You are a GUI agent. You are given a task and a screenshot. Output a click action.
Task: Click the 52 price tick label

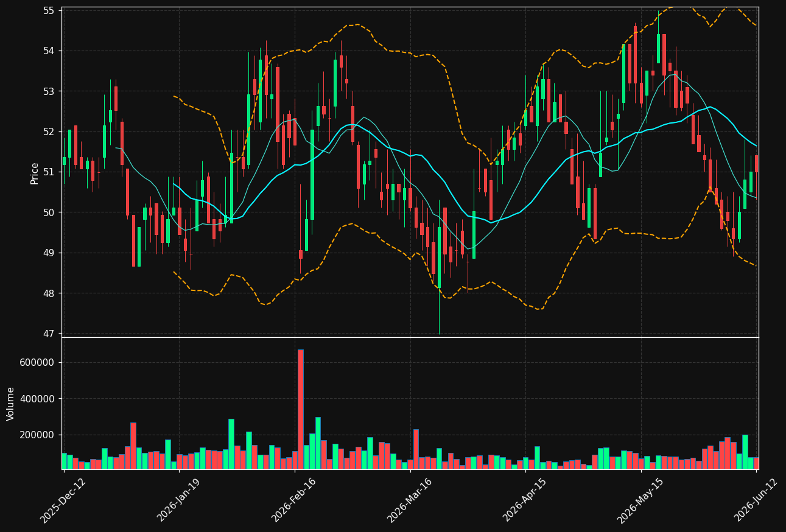pos(49,131)
